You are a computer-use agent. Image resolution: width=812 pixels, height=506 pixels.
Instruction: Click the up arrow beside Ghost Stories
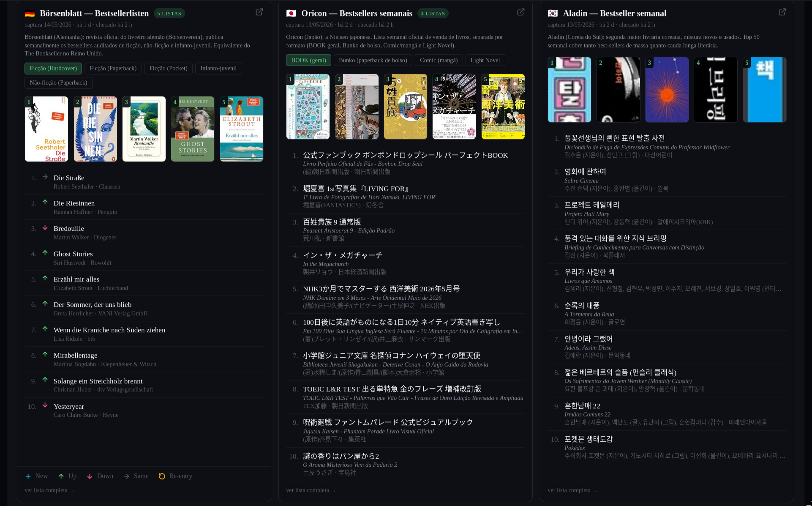point(45,253)
